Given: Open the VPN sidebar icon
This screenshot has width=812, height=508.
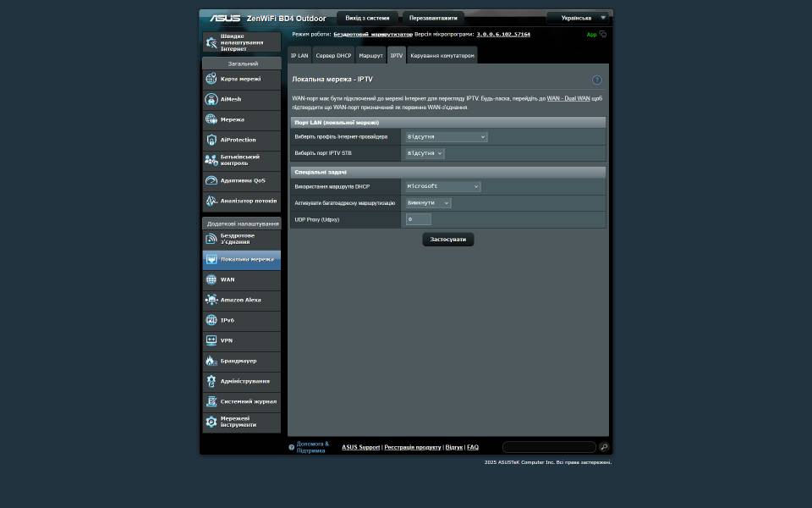Looking at the screenshot, I should point(211,340).
